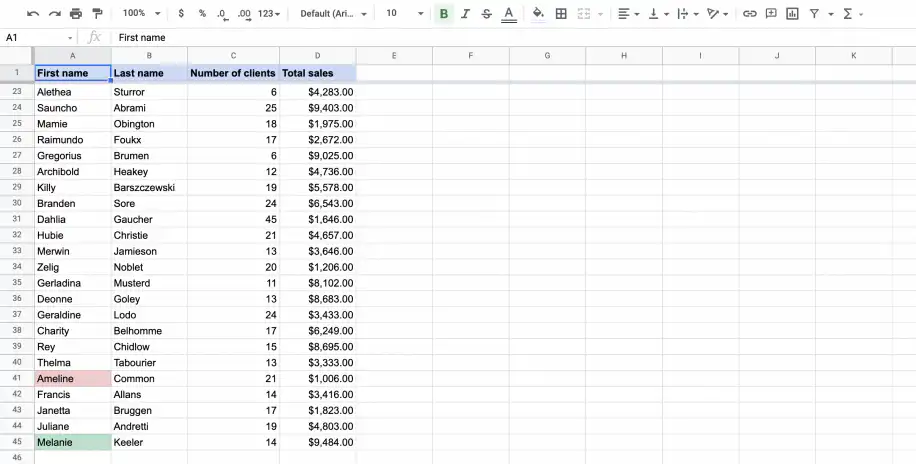Open the functions sigma menu
Viewport: 916px width, 464px height.
coord(852,13)
